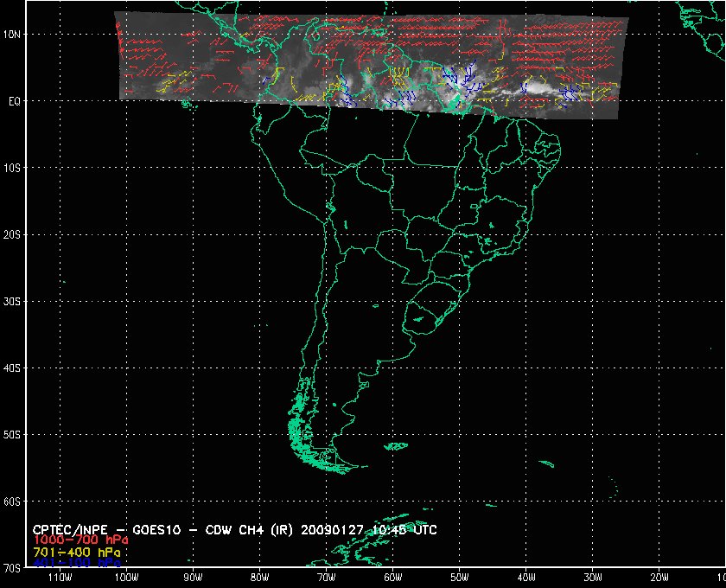
Task: Click the 10N latitude label
Action: click(x=12, y=34)
